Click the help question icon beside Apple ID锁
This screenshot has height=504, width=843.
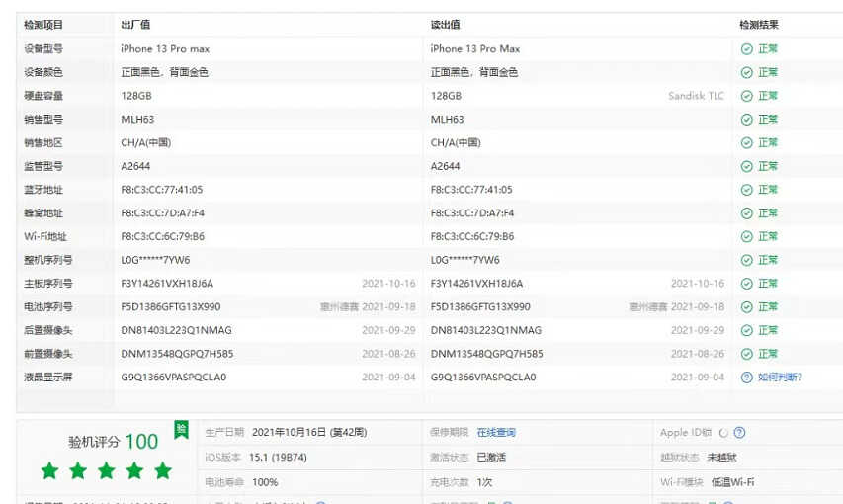(x=740, y=433)
